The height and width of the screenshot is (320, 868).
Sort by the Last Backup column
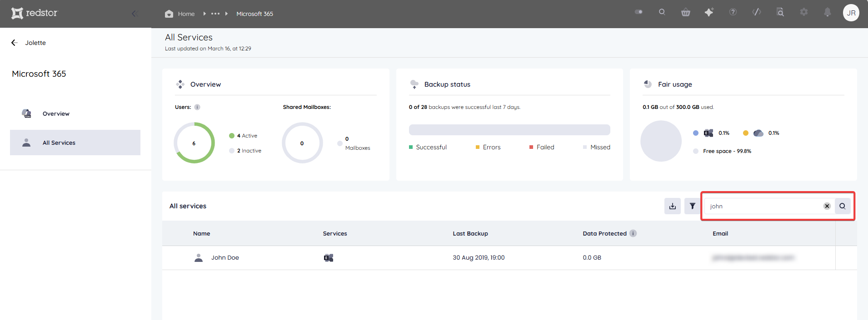[470, 233]
